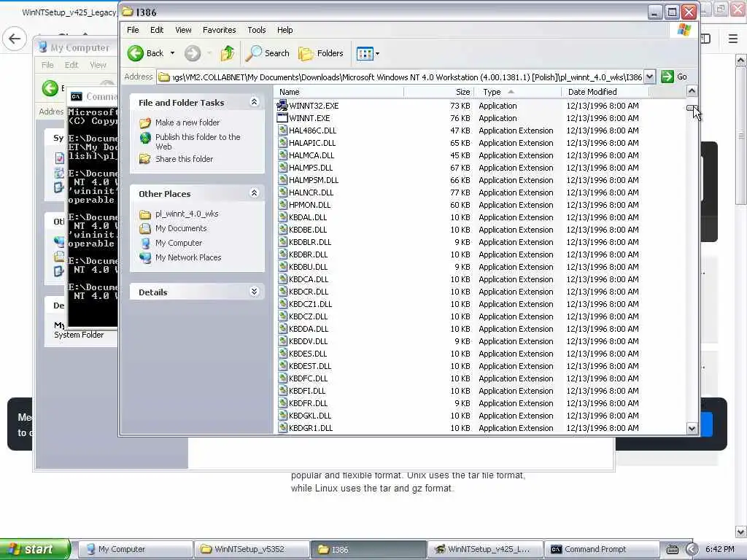Image resolution: width=747 pixels, height=560 pixels.
Task: Open the Help menu
Action: (285, 30)
